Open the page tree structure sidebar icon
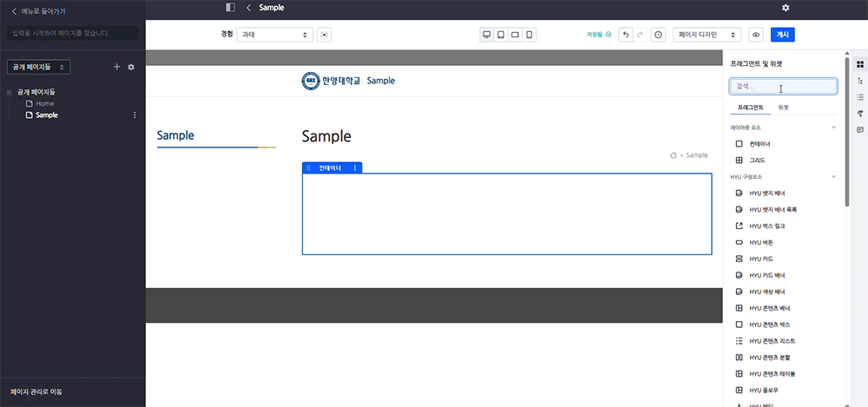The height and width of the screenshot is (407, 868). tap(859, 81)
